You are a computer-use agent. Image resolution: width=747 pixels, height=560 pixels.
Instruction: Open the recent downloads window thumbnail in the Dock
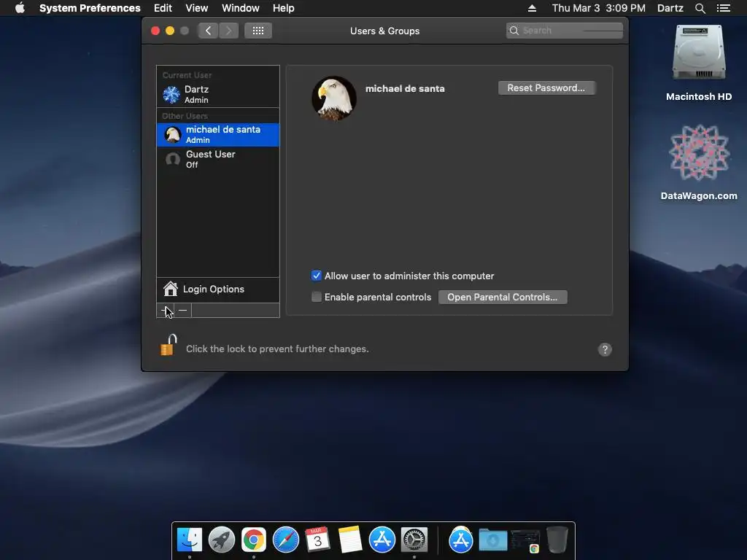pos(525,540)
